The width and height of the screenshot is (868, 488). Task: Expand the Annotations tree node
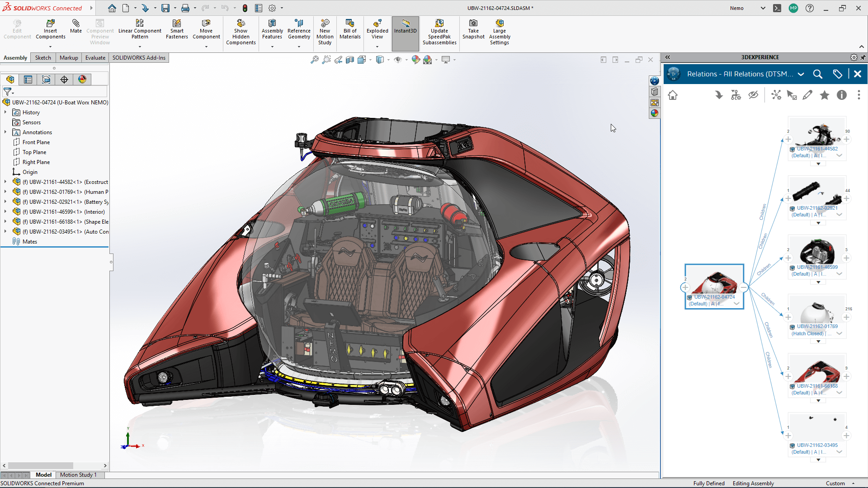(5, 132)
